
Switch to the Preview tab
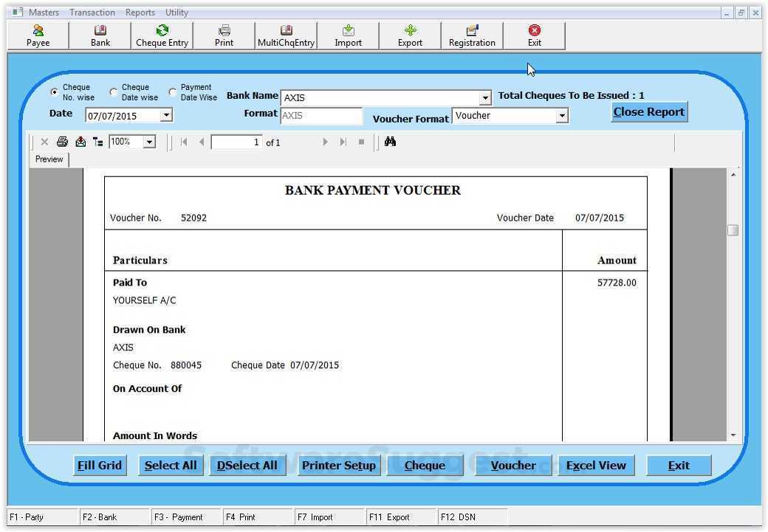(49, 159)
